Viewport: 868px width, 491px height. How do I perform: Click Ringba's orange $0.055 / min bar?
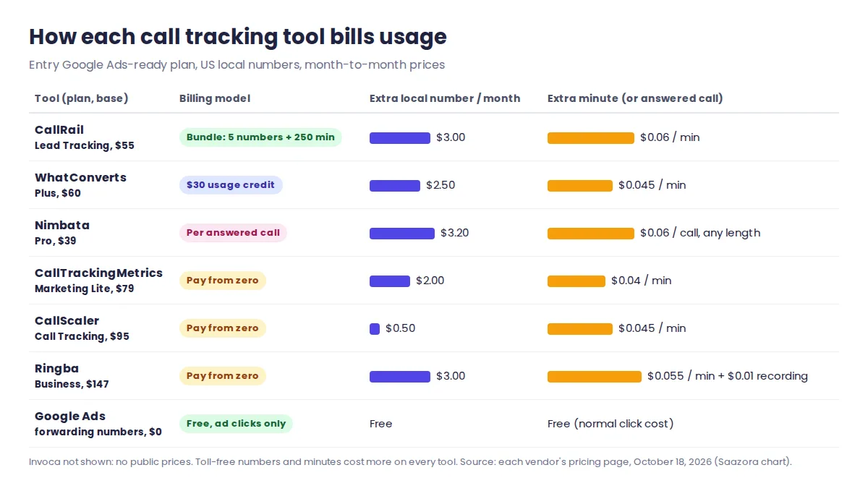(595, 376)
